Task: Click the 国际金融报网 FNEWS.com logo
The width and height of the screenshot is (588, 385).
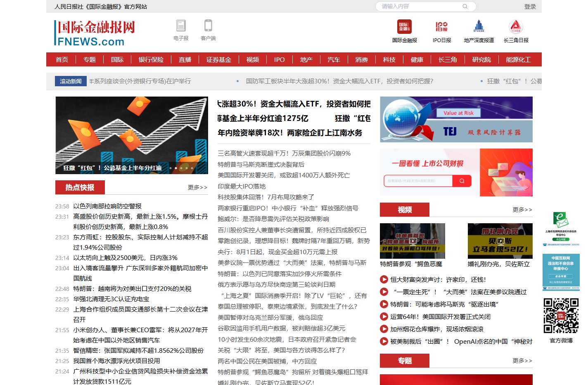Action: pos(95,33)
